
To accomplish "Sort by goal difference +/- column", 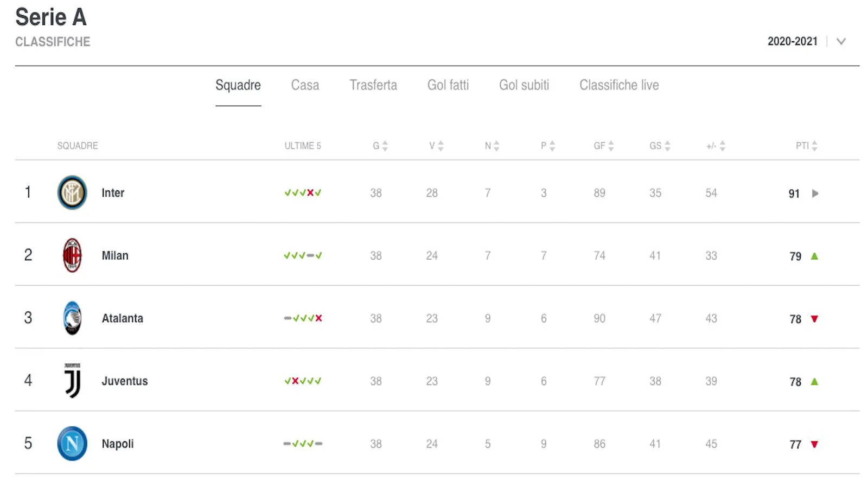I will [722, 146].
